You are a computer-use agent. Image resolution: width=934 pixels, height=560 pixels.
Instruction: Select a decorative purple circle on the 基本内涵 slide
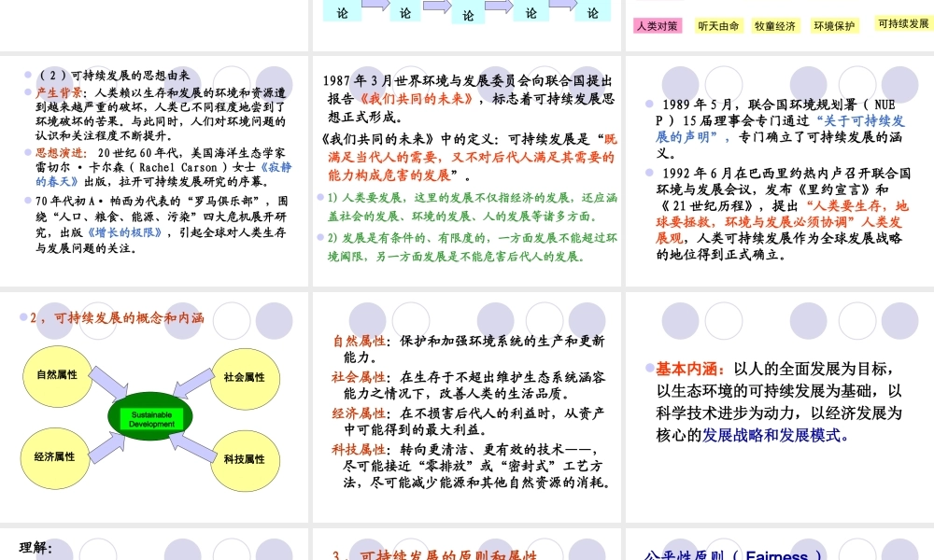(x=679, y=319)
